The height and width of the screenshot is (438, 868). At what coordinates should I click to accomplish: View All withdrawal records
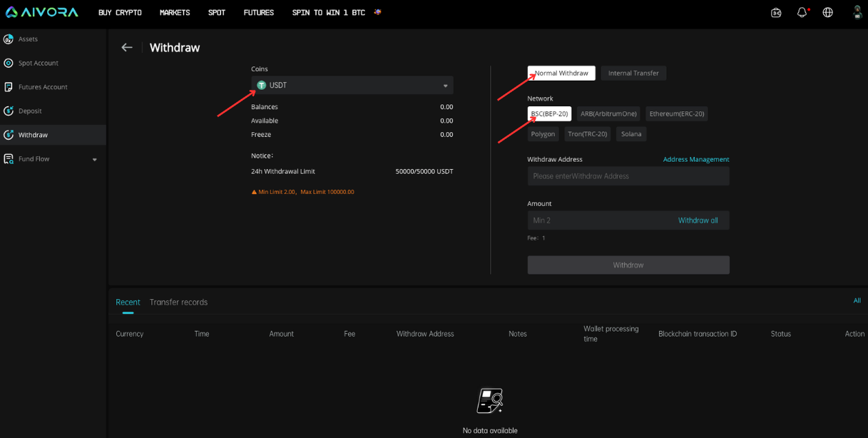pos(857,300)
